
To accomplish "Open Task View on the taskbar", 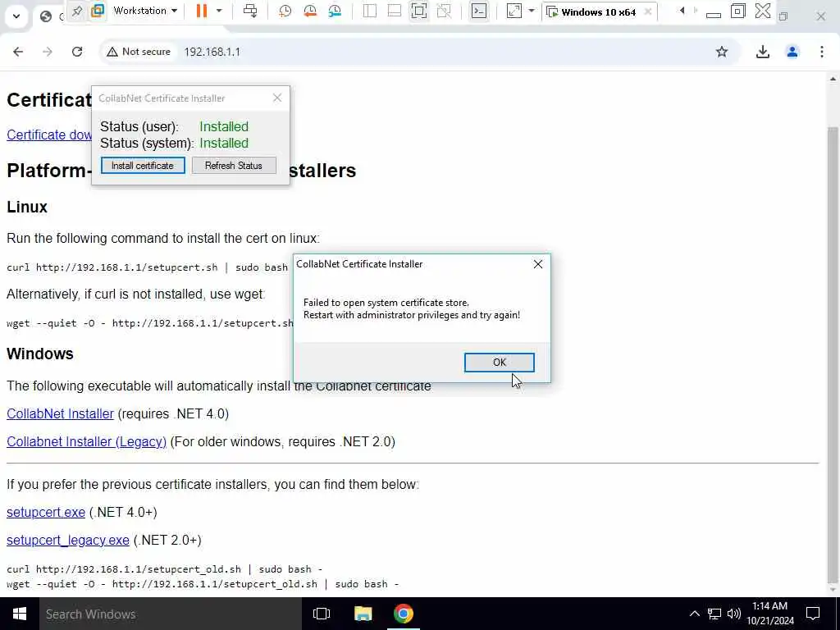I will click(322, 614).
